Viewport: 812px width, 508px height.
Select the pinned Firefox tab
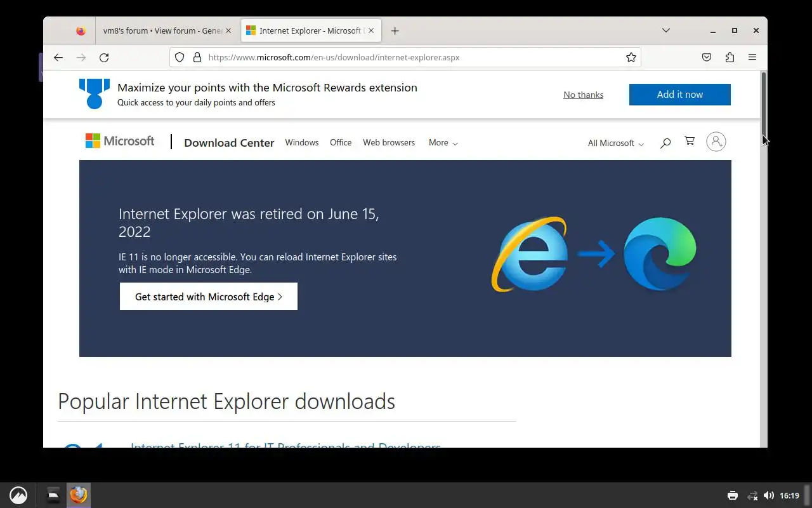tap(81, 30)
